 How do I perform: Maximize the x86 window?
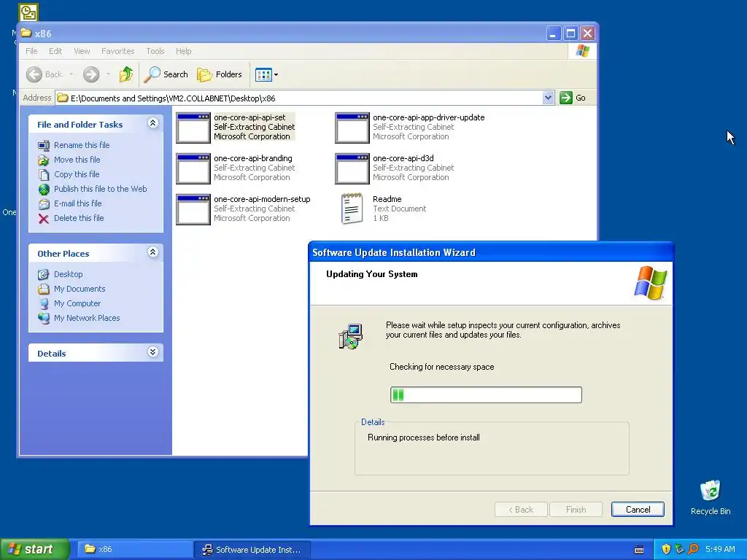pyautogui.click(x=570, y=34)
